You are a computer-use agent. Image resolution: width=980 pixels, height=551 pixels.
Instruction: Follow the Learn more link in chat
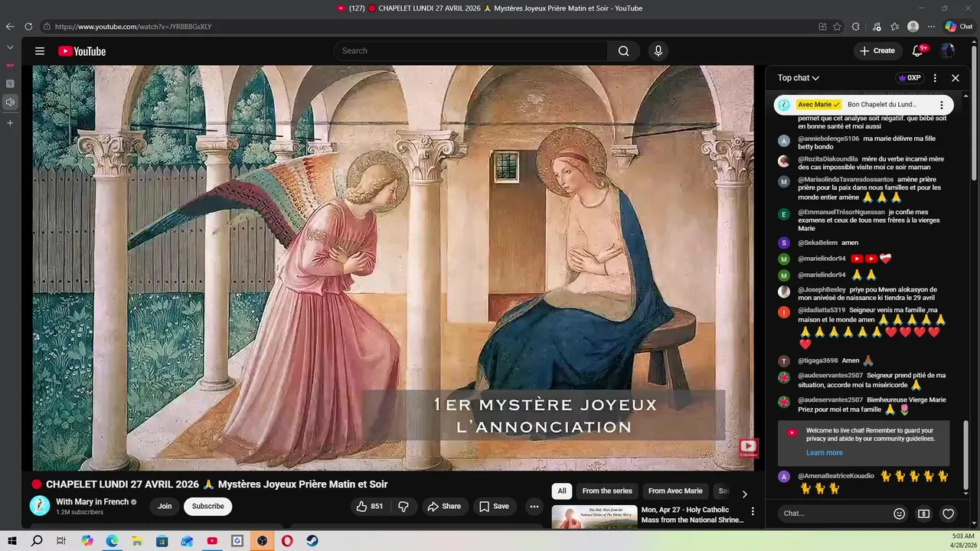point(825,453)
